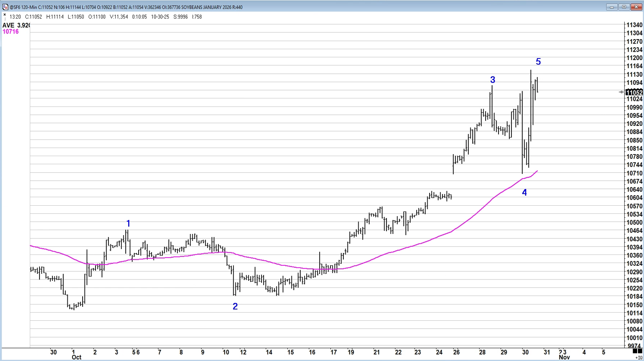Screen dimensions: 644x361
Task: Click the blue wave label 2
Action: [235, 307]
